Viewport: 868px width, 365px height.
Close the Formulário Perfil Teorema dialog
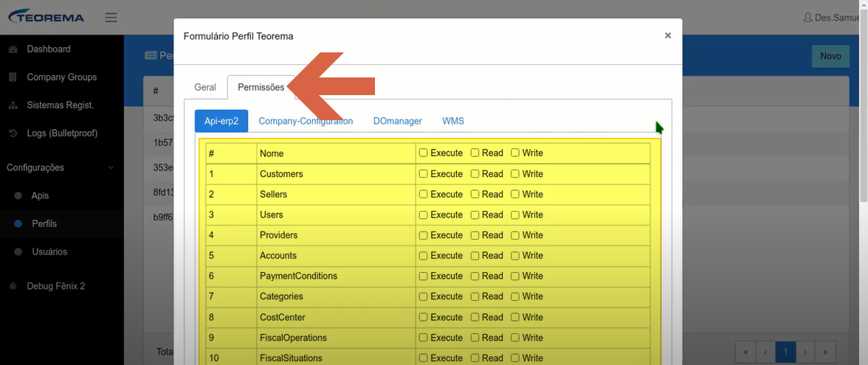pyautogui.click(x=667, y=35)
